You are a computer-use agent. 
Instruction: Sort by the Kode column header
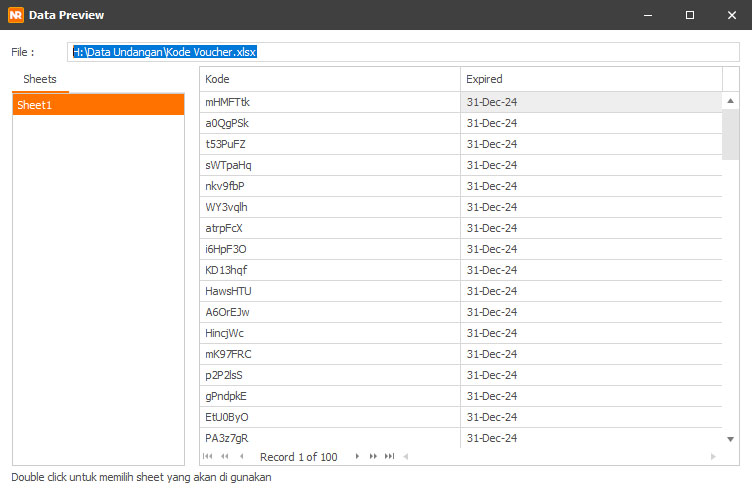pos(330,79)
